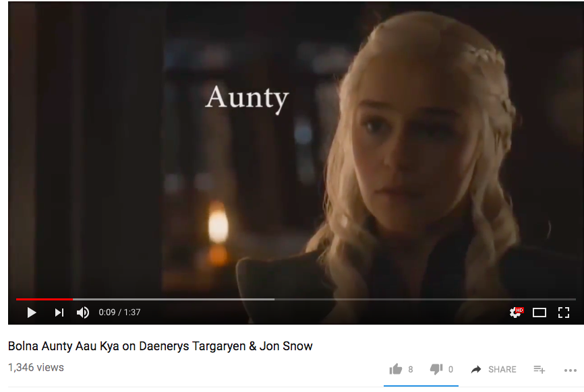The height and width of the screenshot is (392, 584).
Task: Click the red played portion of the timeline
Action: pyautogui.click(x=45, y=299)
